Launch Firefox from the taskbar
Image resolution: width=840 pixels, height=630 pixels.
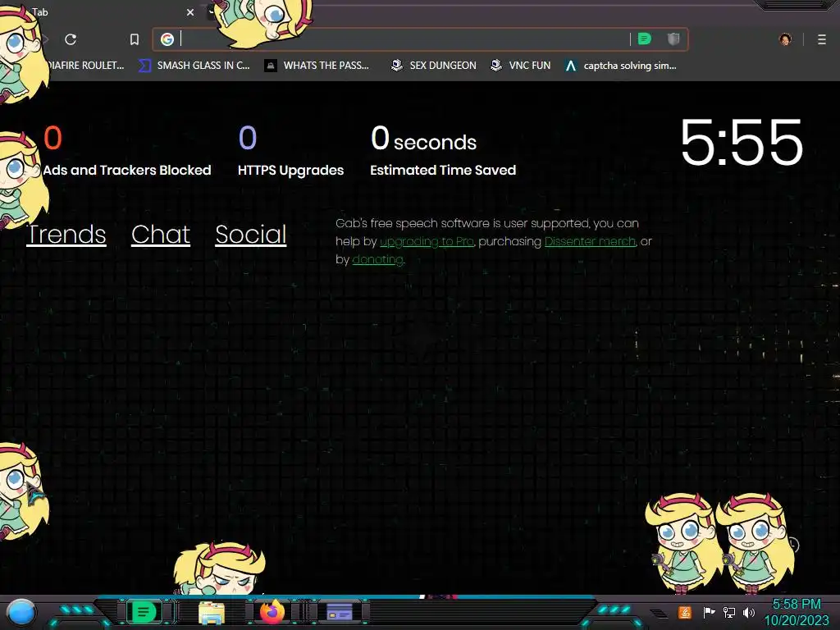[x=272, y=612]
